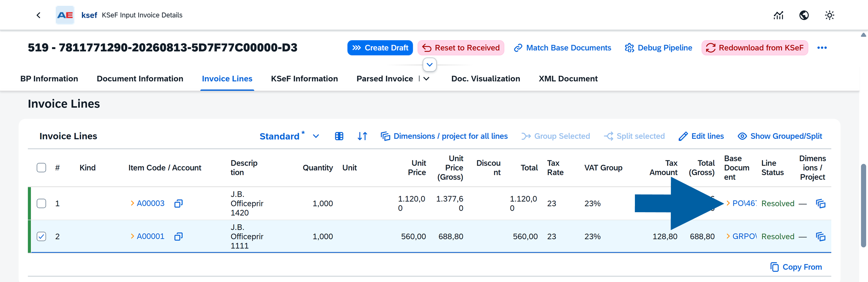The width and height of the screenshot is (868, 282).
Task: Check the checkbox for line 1
Action: (41, 203)
